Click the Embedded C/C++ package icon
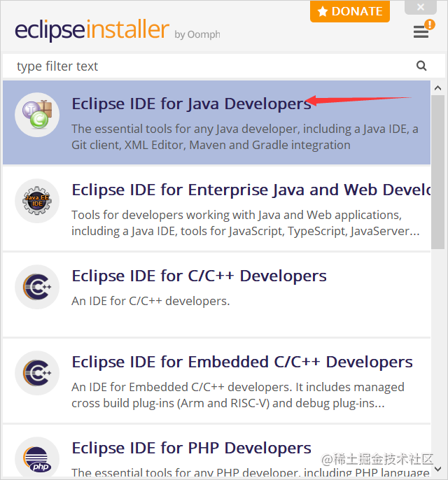 (37, 373)
